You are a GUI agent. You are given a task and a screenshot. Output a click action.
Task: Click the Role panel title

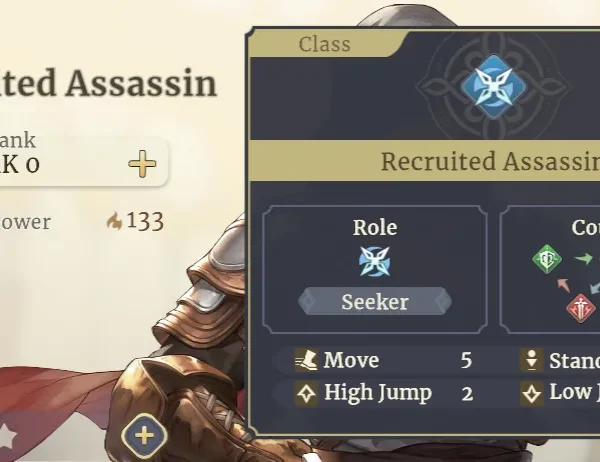tap(375, 228)
